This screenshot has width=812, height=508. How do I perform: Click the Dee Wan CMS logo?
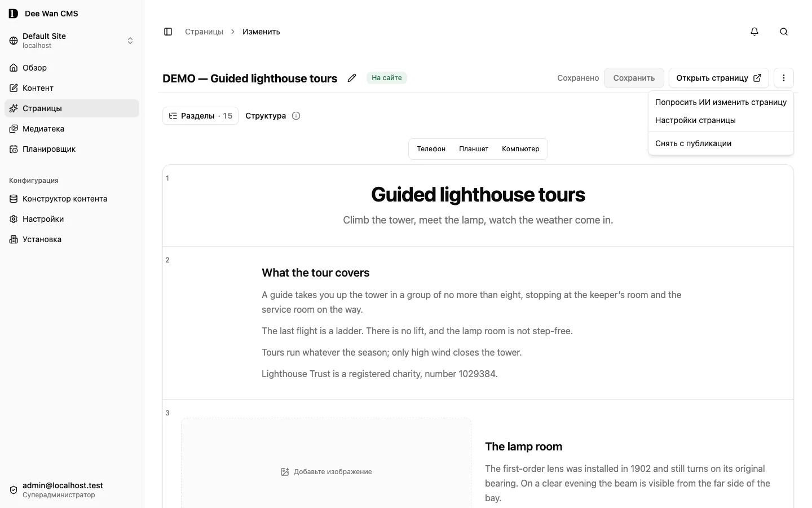coord(14,14)
